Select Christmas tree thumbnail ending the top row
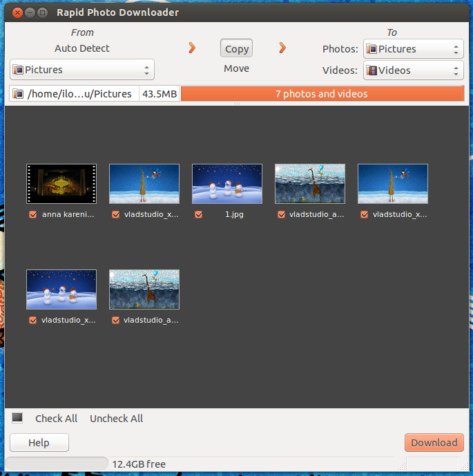 [x=393, y=184]
